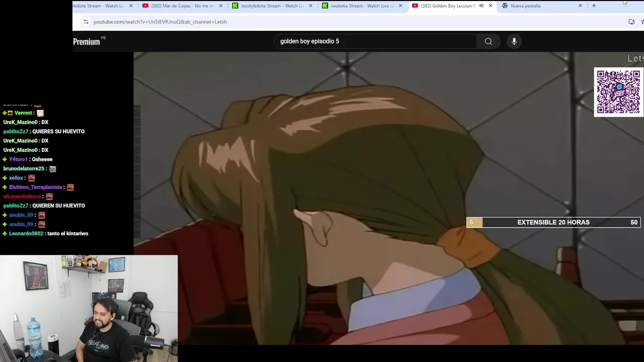This screenshot has height=362, width=644.
Task: Switch to the leostyledota Stream tab
Action: 272,6
